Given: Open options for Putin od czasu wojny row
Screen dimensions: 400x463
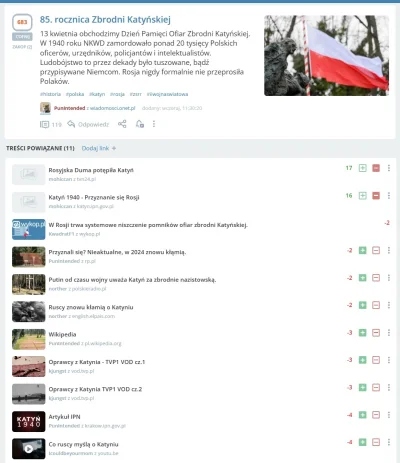Looking at the screenshot, I should point(389,278).
